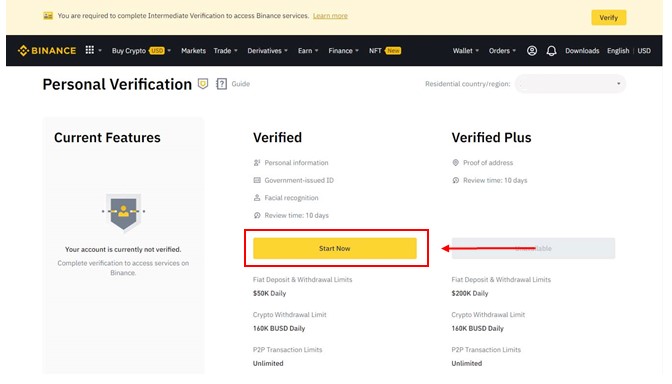The width and height of the screenshot is (672, 384).
Task: Click the Start Now button
Action: [335, 249]
